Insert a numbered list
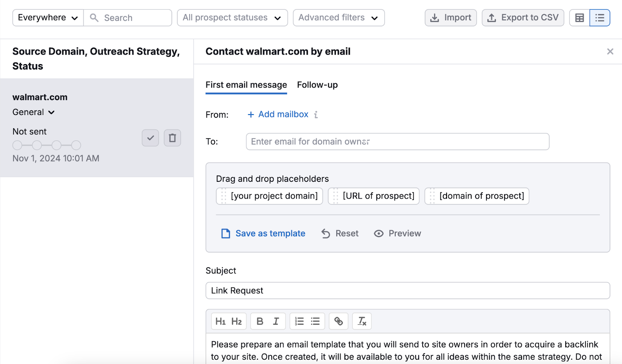 pos(299,321)
